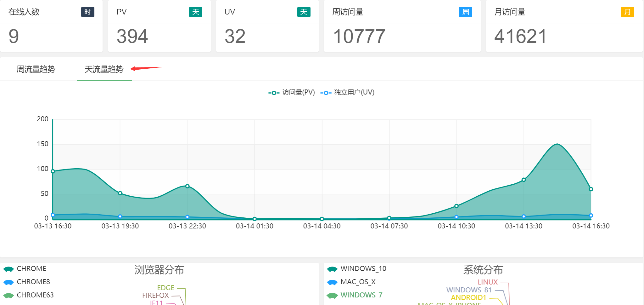Click the PV data point at 03-14 16:30
Screen dimensions: 644x305
591,189
